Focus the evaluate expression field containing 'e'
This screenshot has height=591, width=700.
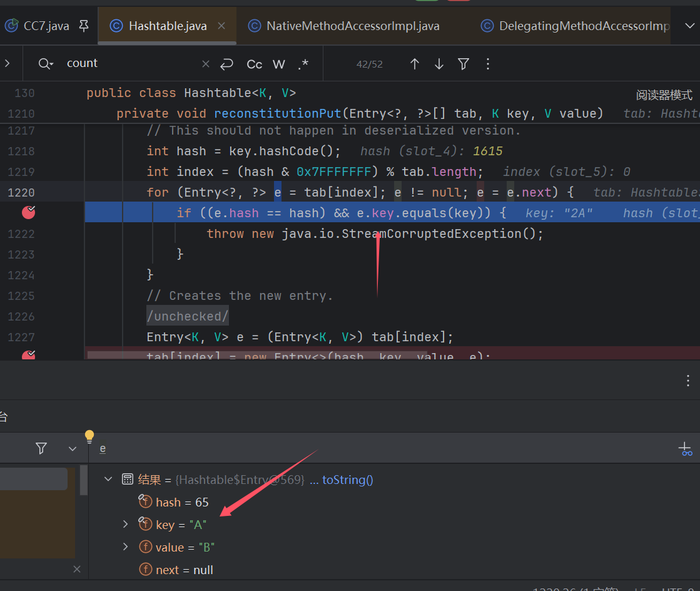[x=384, y=448]
